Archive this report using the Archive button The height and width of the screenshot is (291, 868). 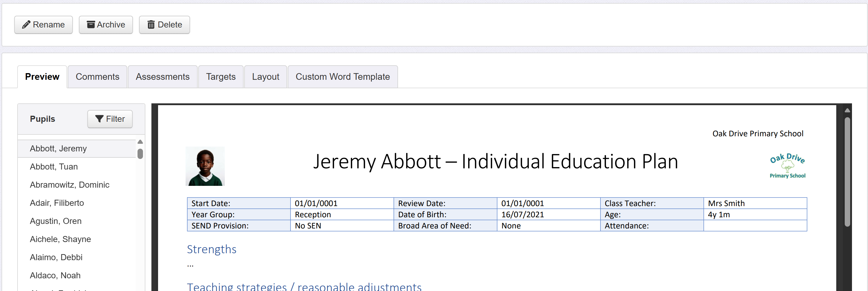click(x=106, y=24)
